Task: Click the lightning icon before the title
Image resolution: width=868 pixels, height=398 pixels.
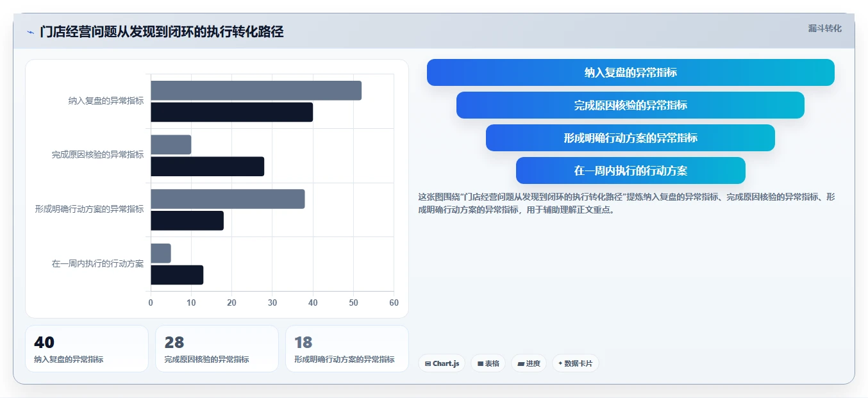Action: [30, 32]
